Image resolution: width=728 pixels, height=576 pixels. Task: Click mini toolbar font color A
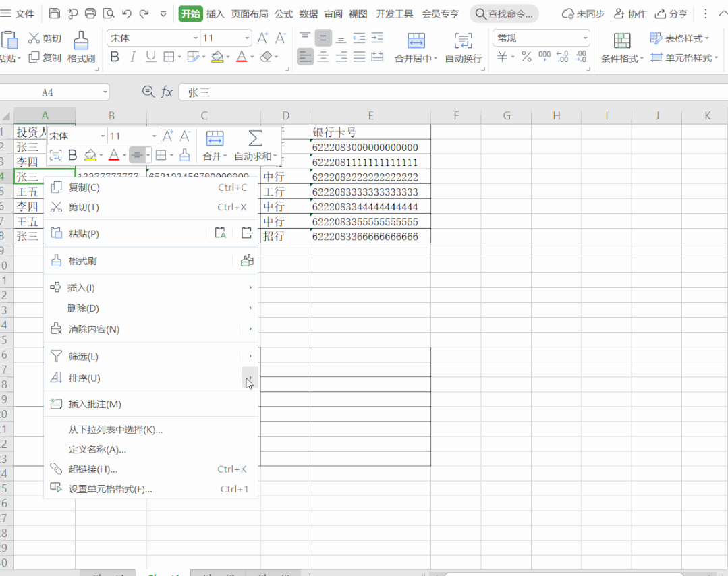(x=114, y=155)
